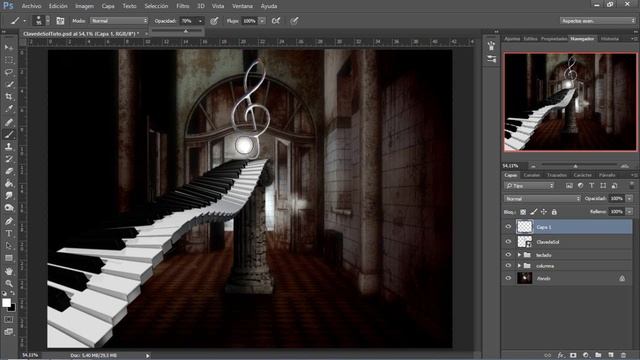Open Opacidad dropdown arrow in options bar
The width and height of the screenshot is (640, 360).
click(x=200, y=21)
